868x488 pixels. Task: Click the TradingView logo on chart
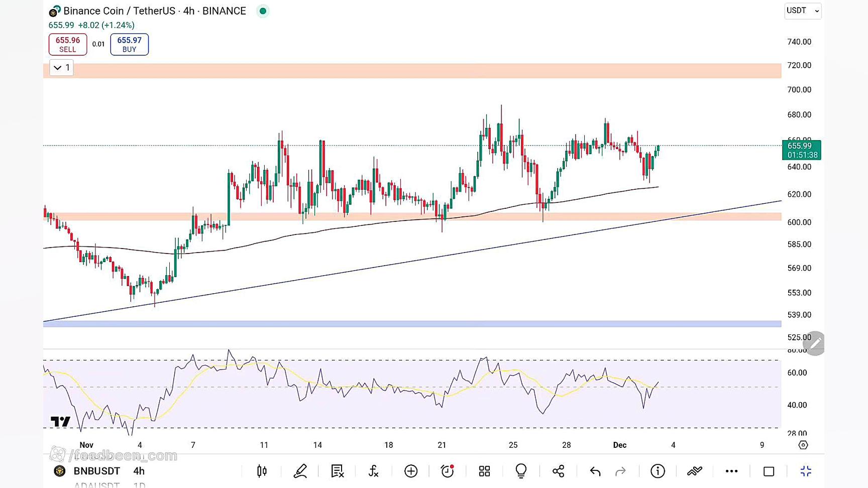pos(60,421)
